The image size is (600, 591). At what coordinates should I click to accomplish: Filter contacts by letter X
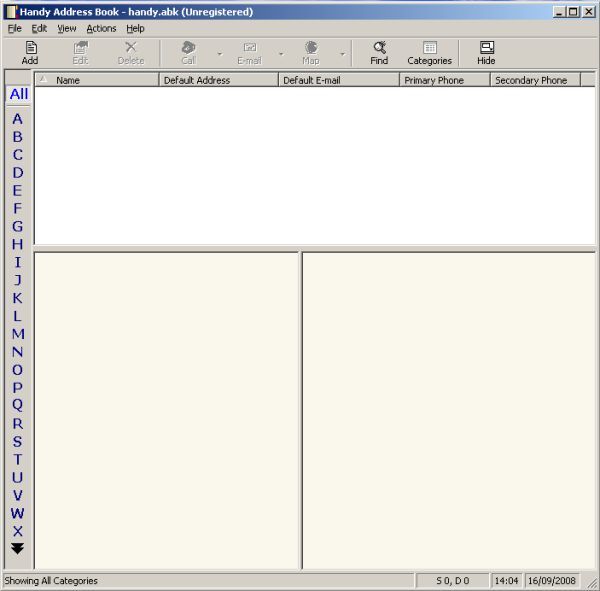[x=18, y=531]
